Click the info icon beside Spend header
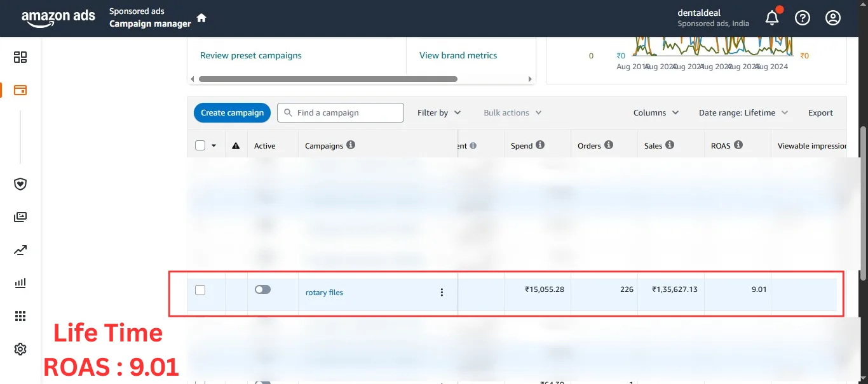Viewport: 868px width, 384px height. (x=540, y=145)
